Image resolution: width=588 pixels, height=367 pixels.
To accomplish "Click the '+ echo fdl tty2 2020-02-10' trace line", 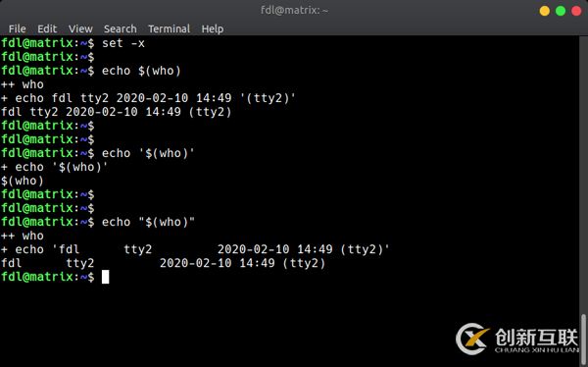I will tap(149, 98).
